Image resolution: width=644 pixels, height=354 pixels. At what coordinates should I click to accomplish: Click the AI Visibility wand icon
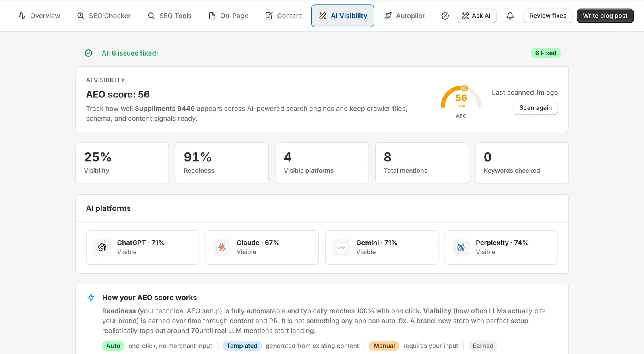323,16
